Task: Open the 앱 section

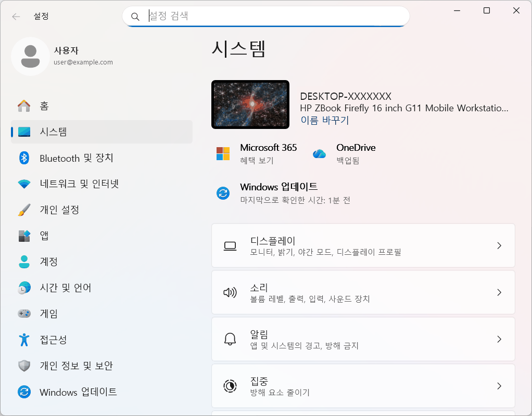Action: click(x=102, y=236)
